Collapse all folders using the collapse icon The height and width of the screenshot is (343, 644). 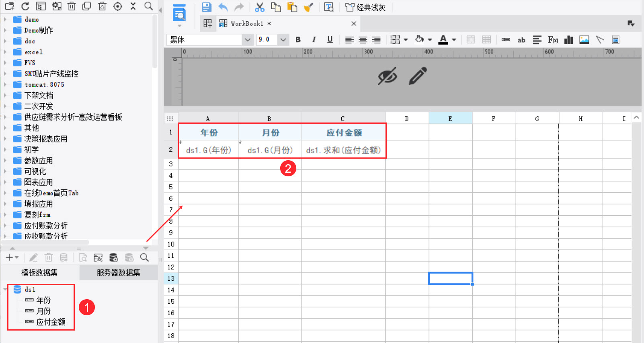point(133,6)
